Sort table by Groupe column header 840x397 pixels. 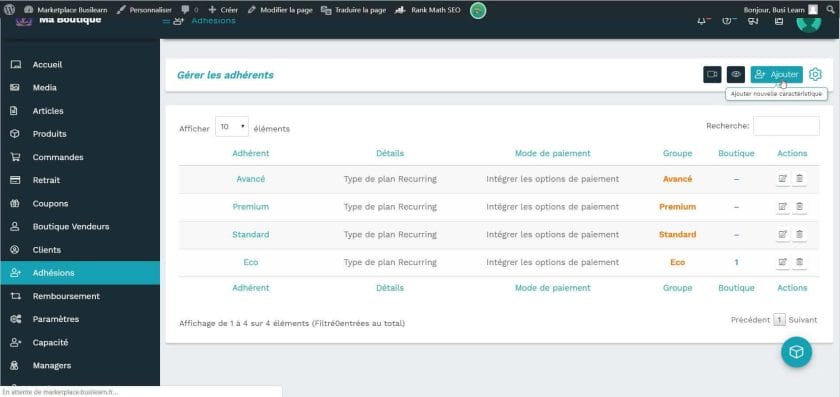tap(677, 153)
